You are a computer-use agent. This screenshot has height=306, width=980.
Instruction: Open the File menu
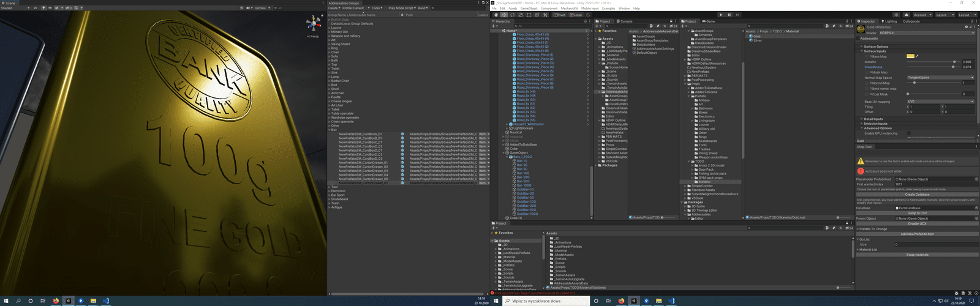[x=494, y=8]
